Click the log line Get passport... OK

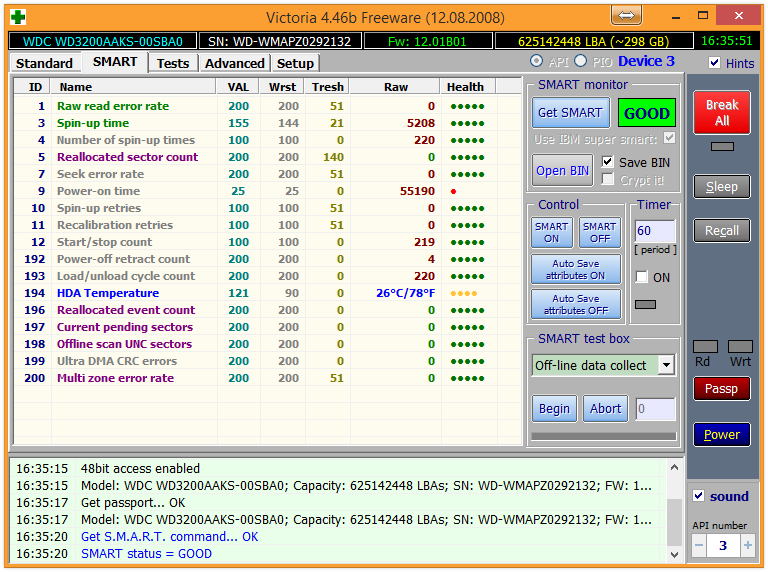[x=133, y=502]
